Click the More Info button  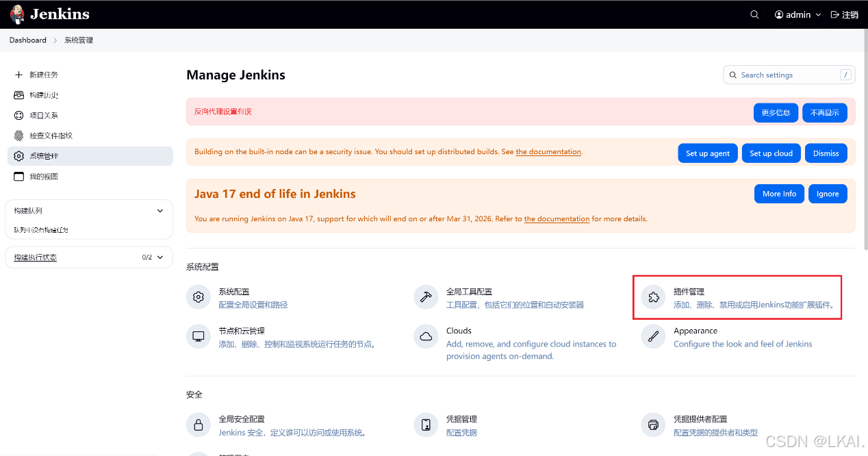pos(780,194)
